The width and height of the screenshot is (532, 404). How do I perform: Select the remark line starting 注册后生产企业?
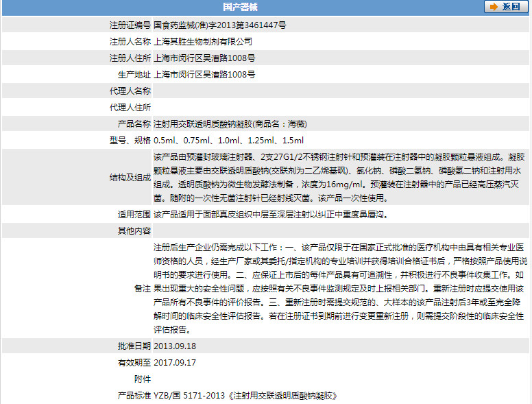pos(339,248)
